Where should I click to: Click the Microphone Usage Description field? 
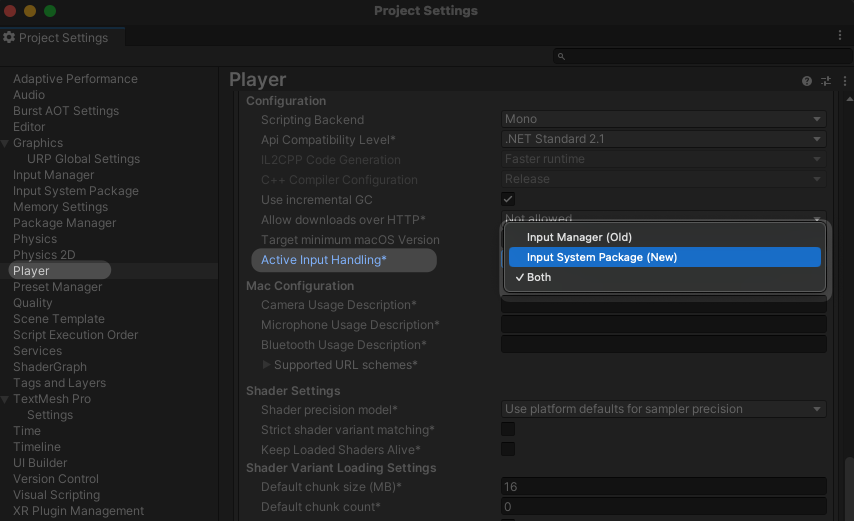[x=663, y=324]
